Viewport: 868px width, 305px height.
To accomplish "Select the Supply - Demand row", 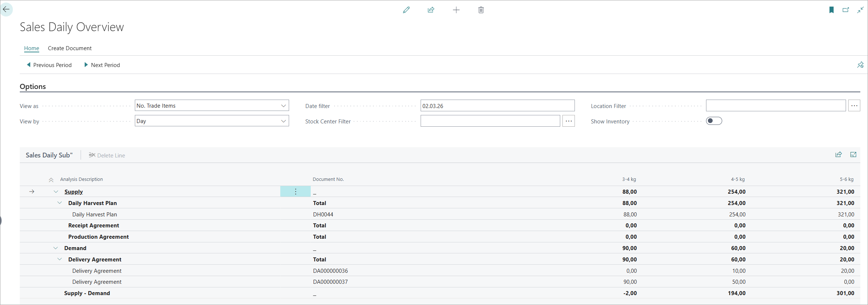I will (x=440, y=293).
